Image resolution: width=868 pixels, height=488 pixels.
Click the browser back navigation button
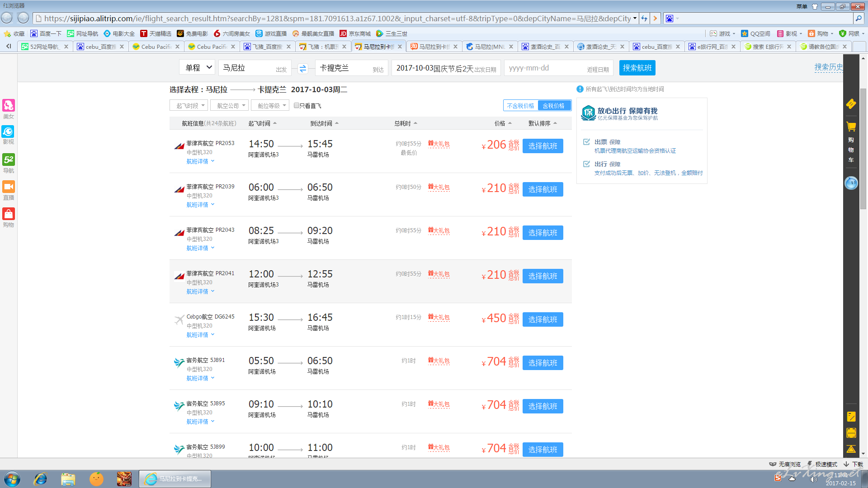pyautogui.click(x=7, y=18)
